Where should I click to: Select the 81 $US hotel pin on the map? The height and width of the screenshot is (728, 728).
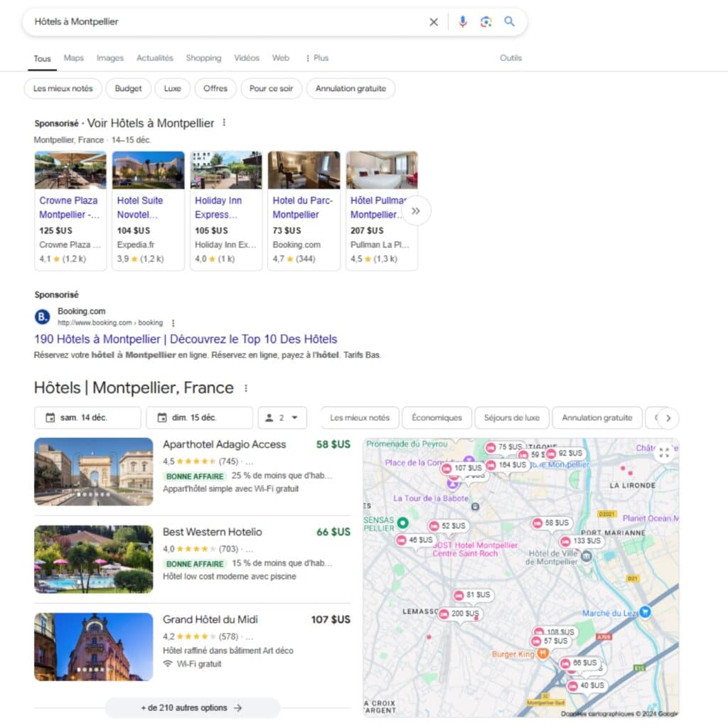pyautogui.click(x=472, y=595)
